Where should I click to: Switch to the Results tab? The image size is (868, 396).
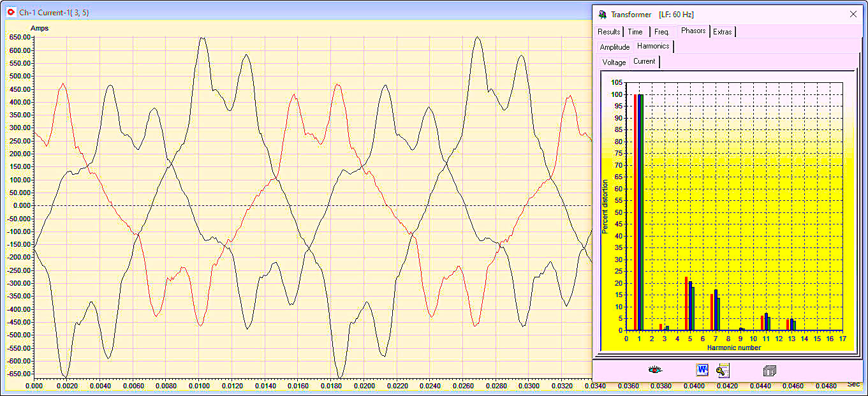(x=608, y=32)
